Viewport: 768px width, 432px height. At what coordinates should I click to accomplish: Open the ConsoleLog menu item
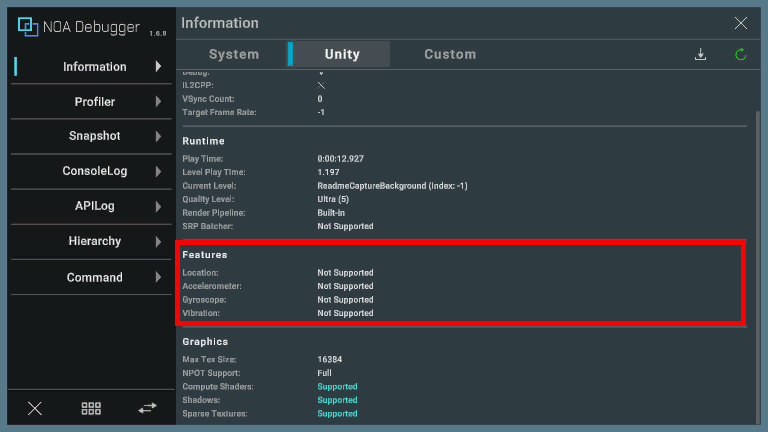click(91, 171)
